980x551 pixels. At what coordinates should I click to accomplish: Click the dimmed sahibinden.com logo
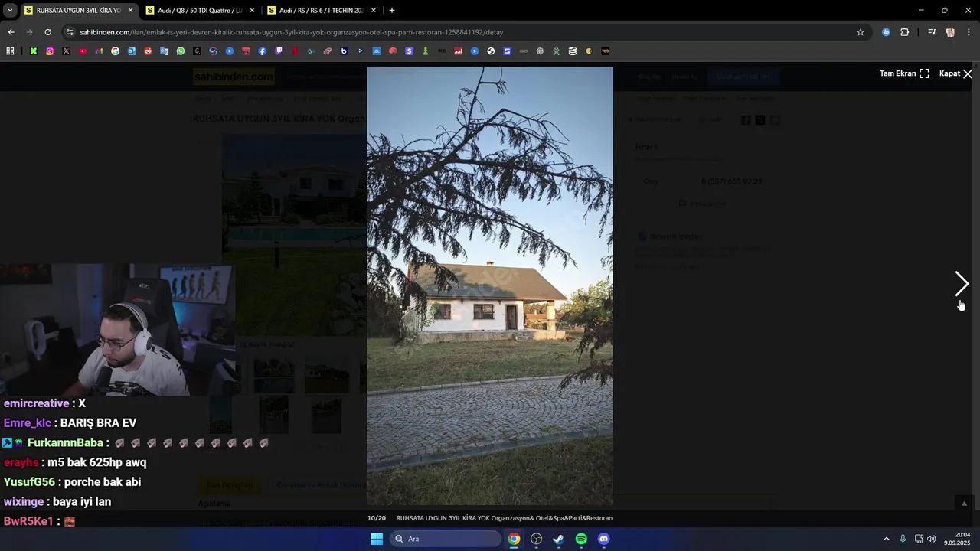[234, 77]
